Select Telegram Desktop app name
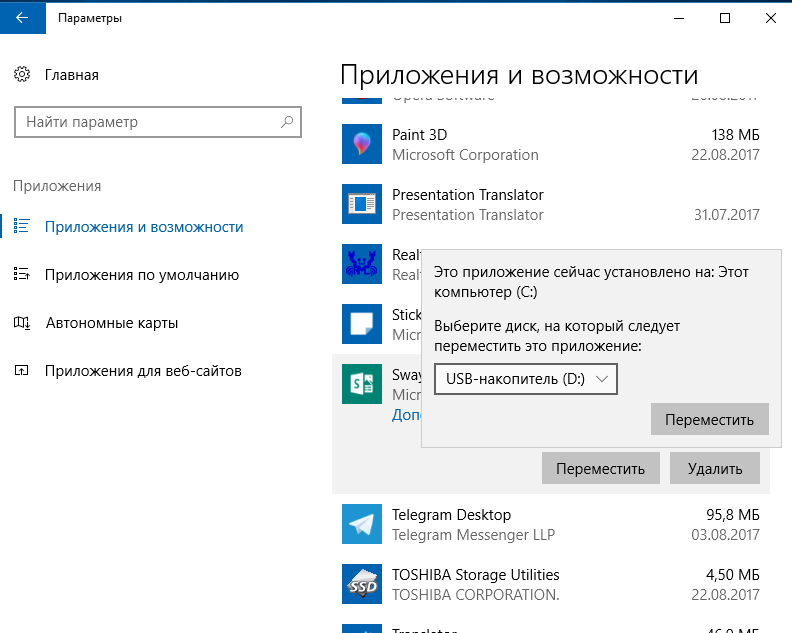 click(452, 515)
